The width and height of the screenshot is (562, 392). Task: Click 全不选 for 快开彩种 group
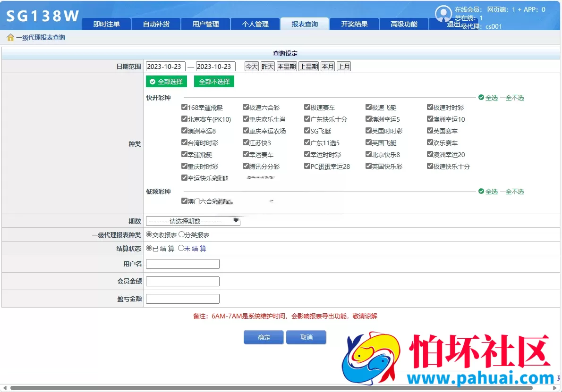pyautogui.click(x=515, y=98)
